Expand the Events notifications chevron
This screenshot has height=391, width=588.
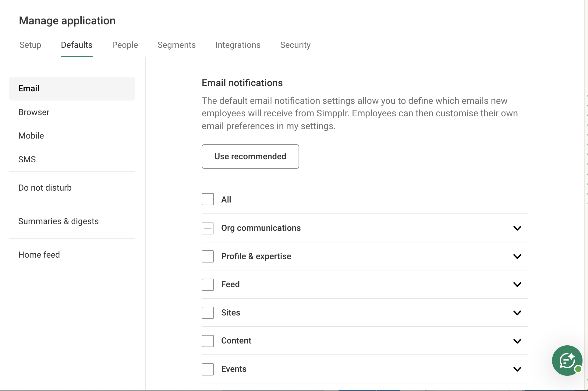tap(517, 369)
